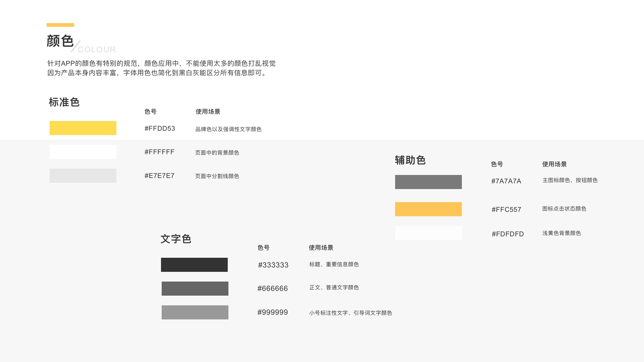Viewport: 644px width, 362px height.
Task: Click the COLOUR subtitle text
Action: coord(97,50)
